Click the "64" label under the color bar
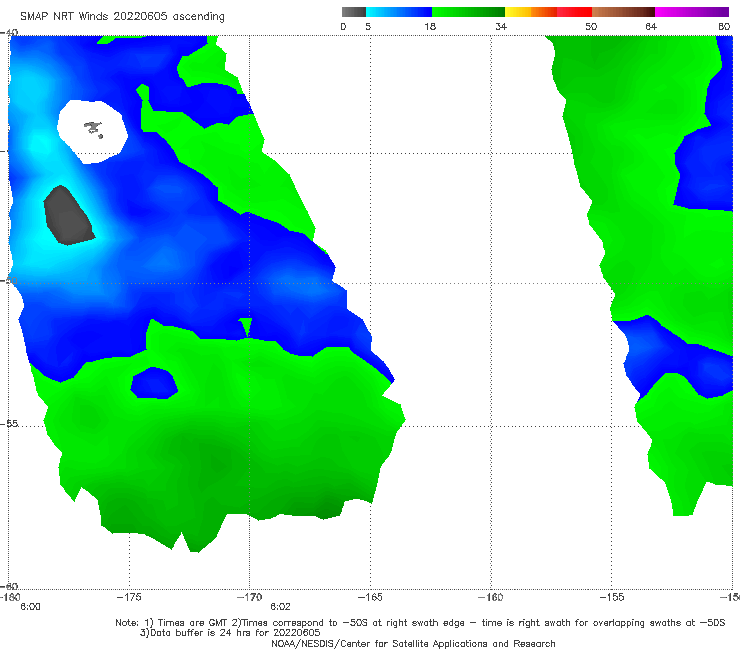The height and width of the screenshot is (650, 740). [x=651, y=26]
